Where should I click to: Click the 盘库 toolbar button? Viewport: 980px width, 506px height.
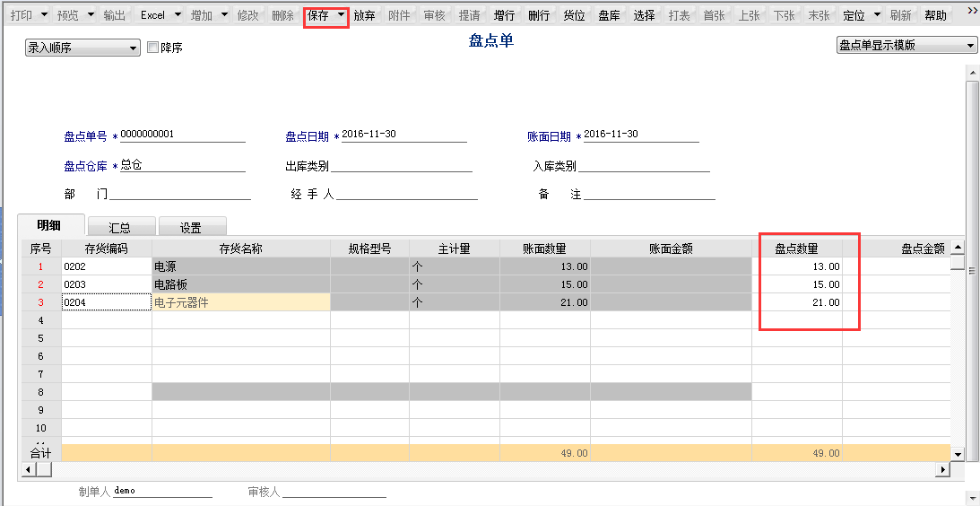[x=609, y=15]
